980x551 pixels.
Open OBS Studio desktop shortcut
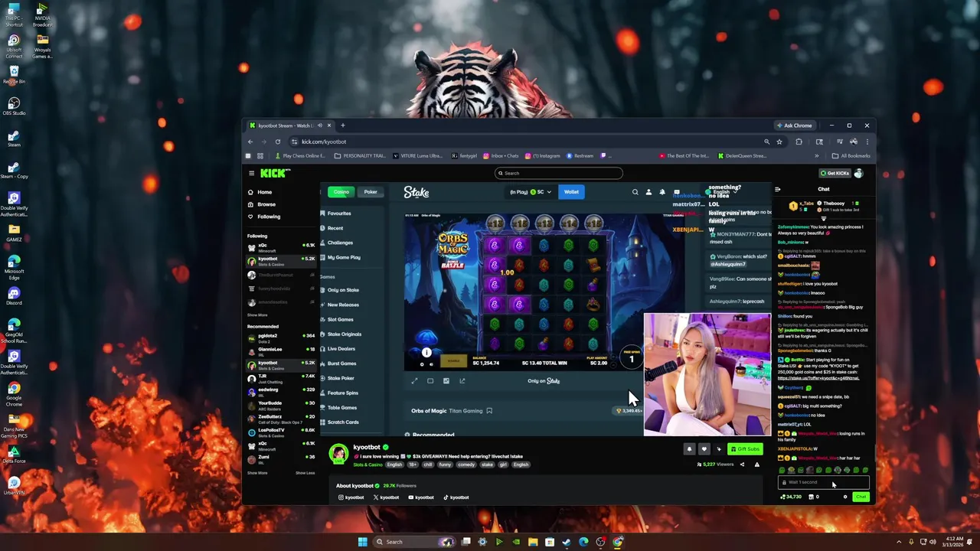click(14, 106)
